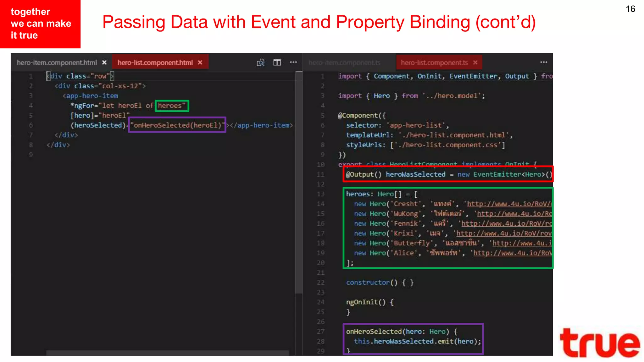Click 'EventEmitter' in first import line
Viewport: 644px width, 362px height.
click(473, 76)
